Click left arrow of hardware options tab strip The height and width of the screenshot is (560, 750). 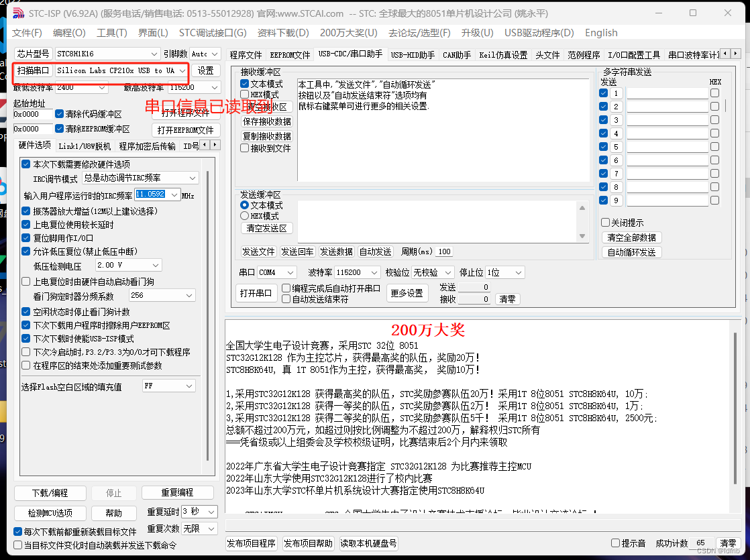point(205,144)
